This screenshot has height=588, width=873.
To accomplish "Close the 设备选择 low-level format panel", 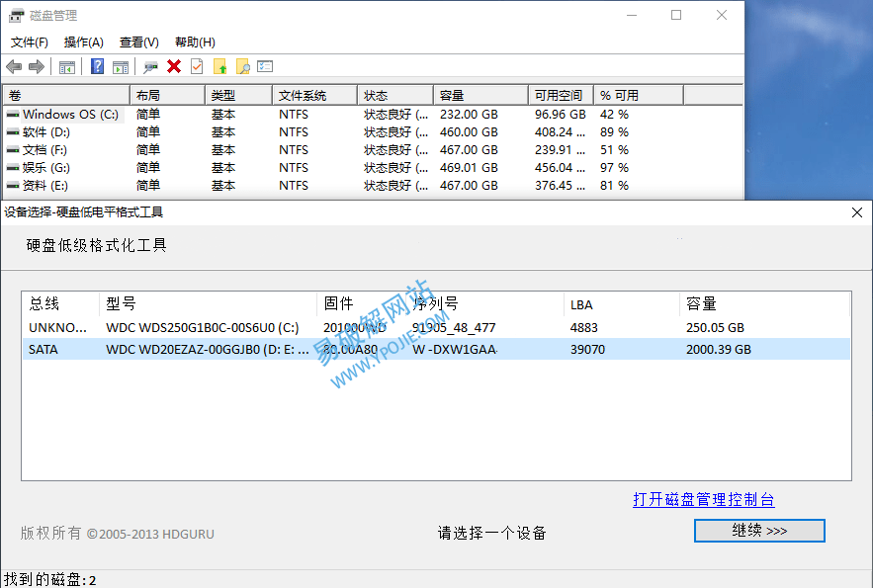I will tap(856, 211).
